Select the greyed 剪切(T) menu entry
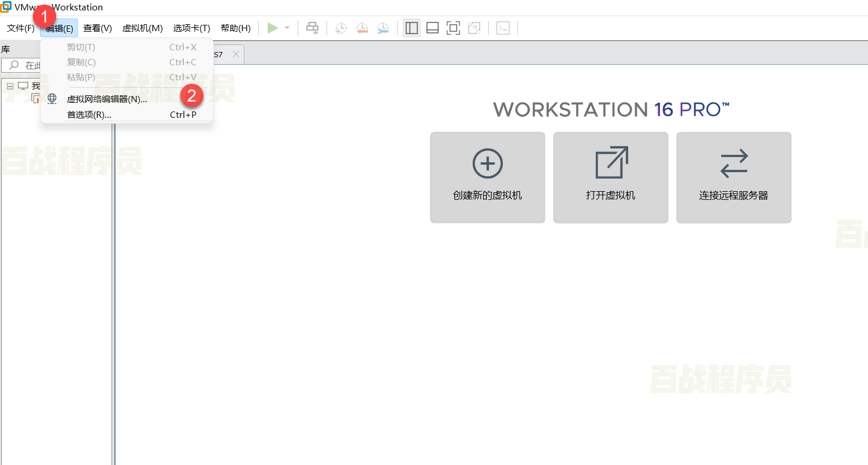Screen dimensions: 868x465 pyautogui.click(x=127, y=47)
